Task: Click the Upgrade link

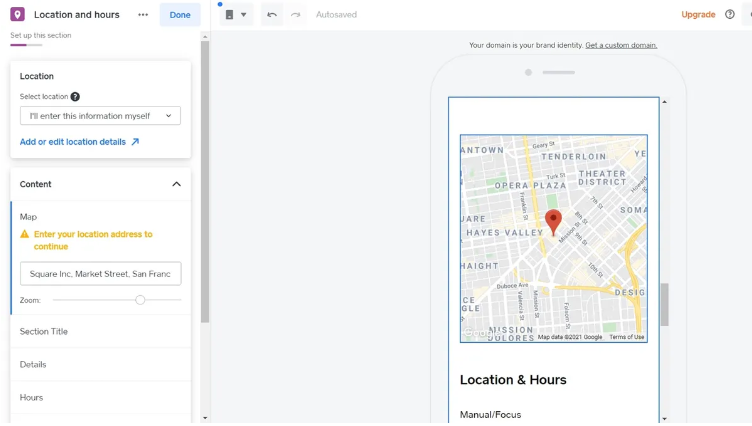Action: (698, 14)
